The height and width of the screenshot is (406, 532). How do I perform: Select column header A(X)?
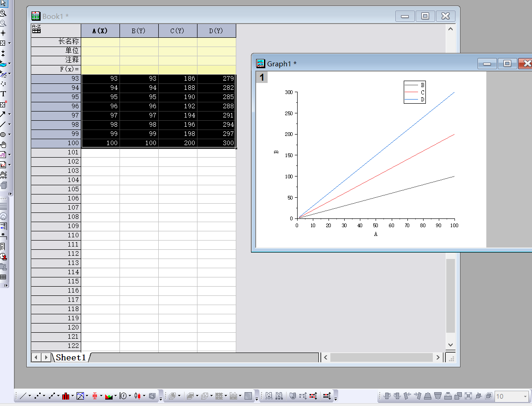click(x=100, y=31)
